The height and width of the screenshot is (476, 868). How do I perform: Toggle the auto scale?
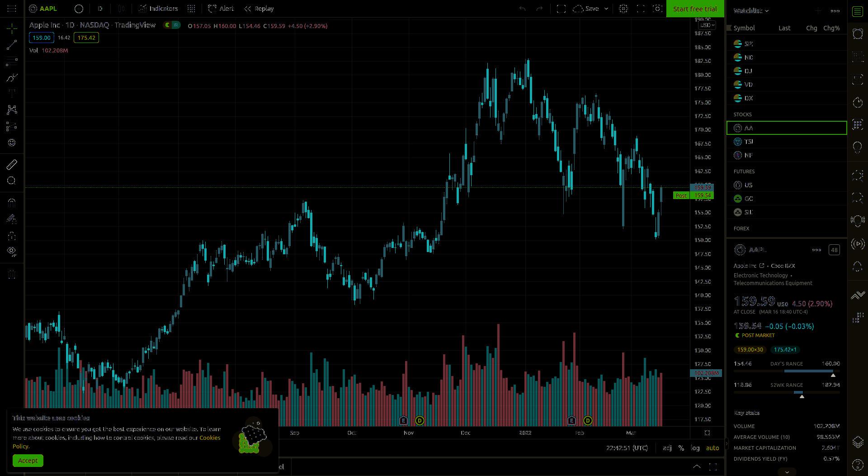pos(712,448)
